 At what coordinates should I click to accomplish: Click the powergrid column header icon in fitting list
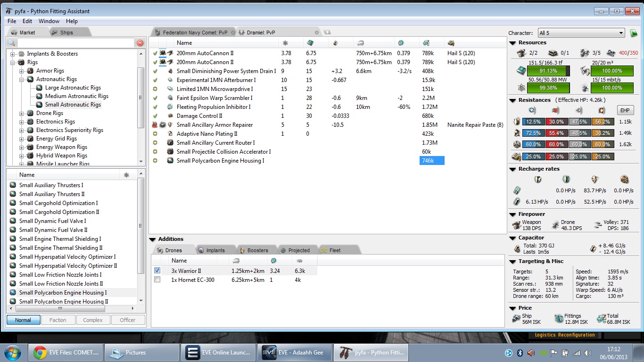click(285, 43)
